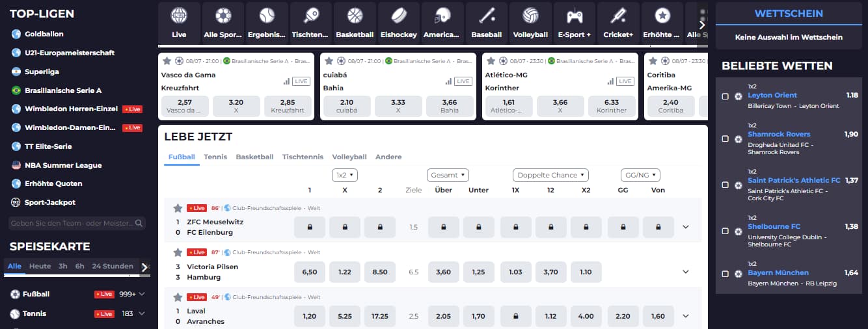
Task: Open the E-Sport gamepad icon
Action: click(x=575, y=16)
